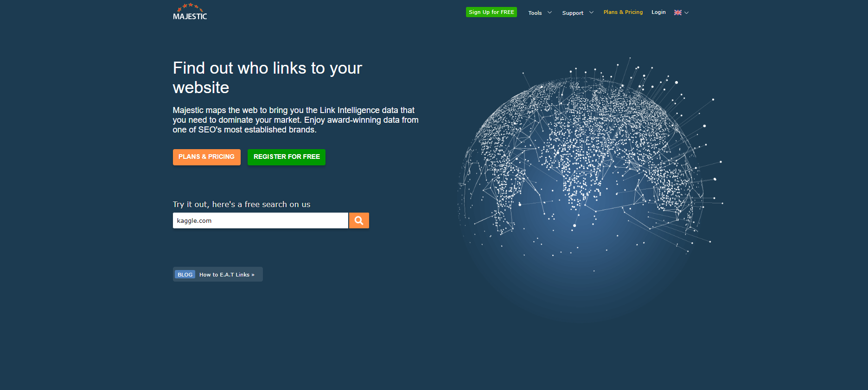Click the orange search magnifier button
Image resolution: width=868 pixels, height=390 pixels.
click(x=359, y=220)
